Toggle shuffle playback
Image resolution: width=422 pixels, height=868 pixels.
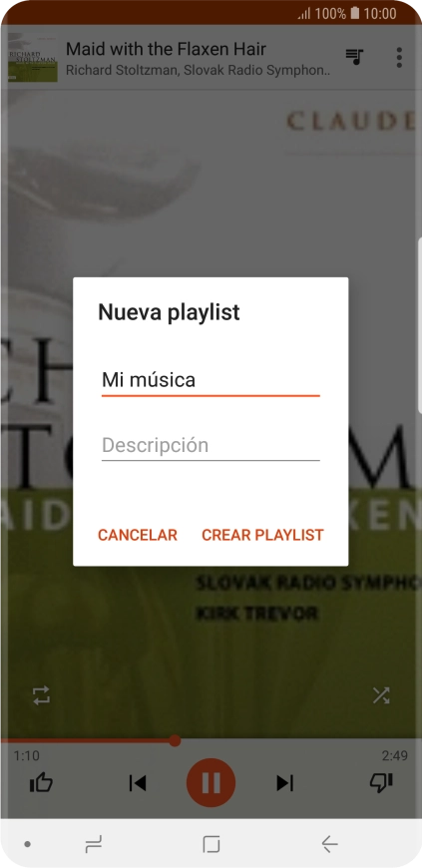pos(381,695)
